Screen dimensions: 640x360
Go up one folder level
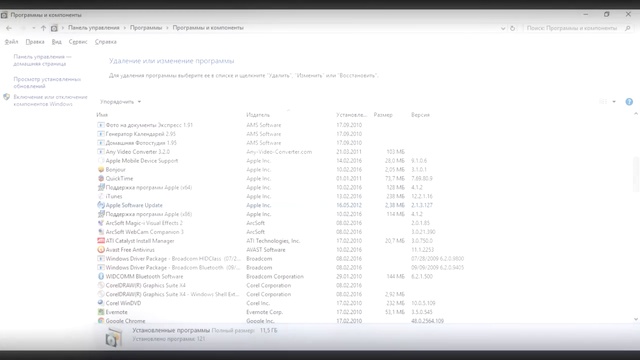pyautogui.click(x=43, y=28)
